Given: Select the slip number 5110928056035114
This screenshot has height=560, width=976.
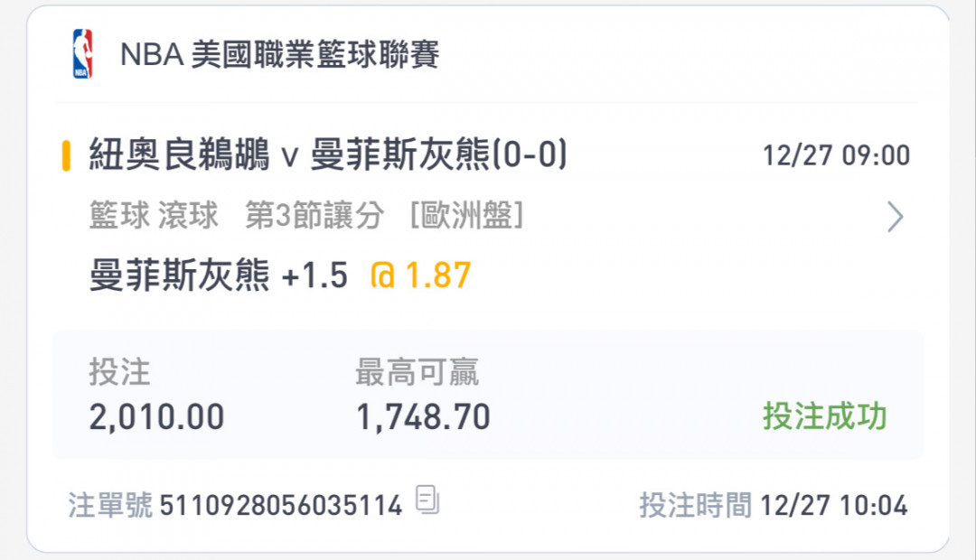Looking at the screenshot, I should click(281, 505).
